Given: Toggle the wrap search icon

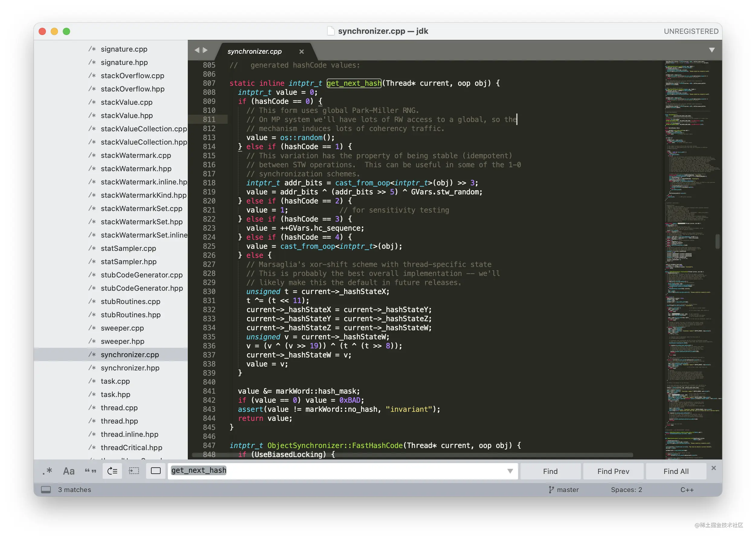Looking at the screenshot, I should (x=112, y=471).
